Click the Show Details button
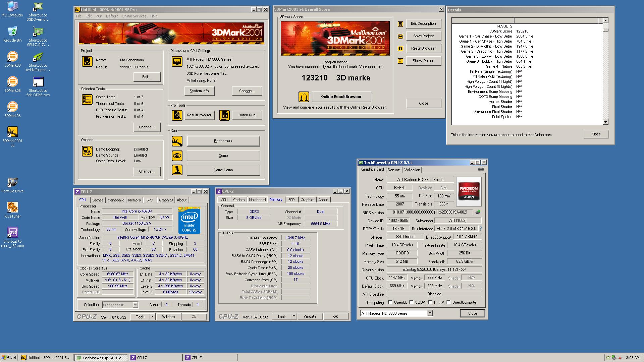Image resolution: width=644 pixels, height=362 pixels. [423, 61]
